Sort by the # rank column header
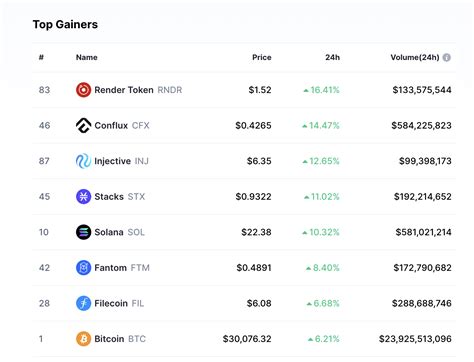 (x=41, y=57)
